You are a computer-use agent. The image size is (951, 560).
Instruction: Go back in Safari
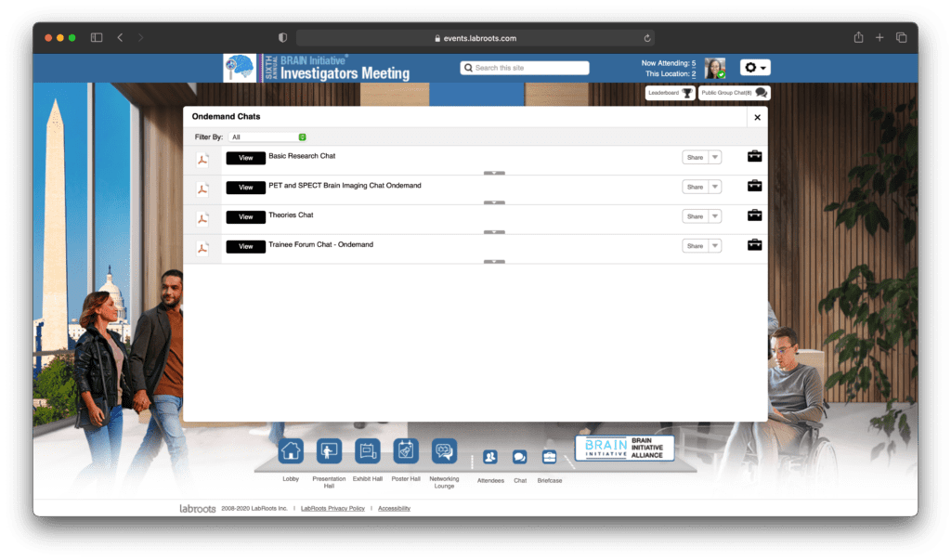[120, 38]
